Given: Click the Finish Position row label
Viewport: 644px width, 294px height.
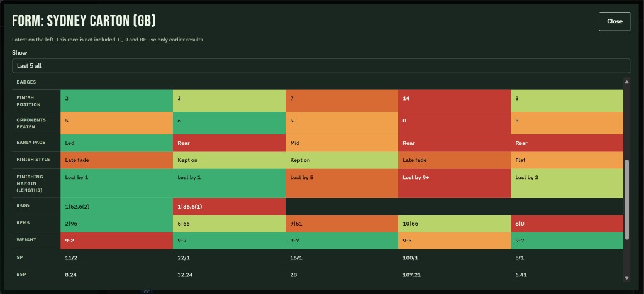Looking at the screenshot, I should point(28,101).
